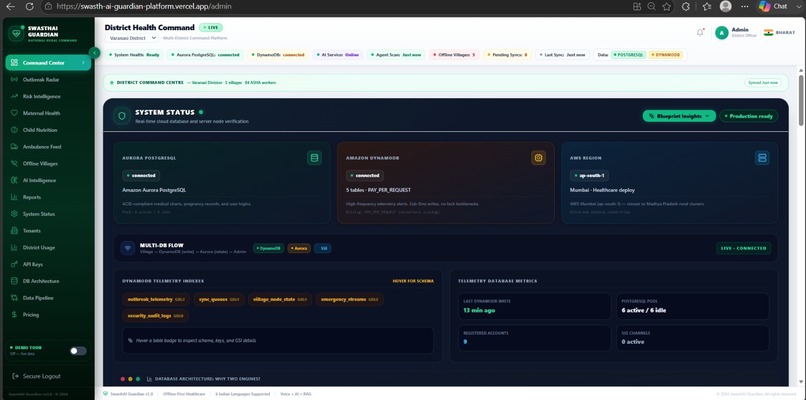The image size is (806, 400).
Task: Bookmark this page with the star icon
Action: point(667,7)
